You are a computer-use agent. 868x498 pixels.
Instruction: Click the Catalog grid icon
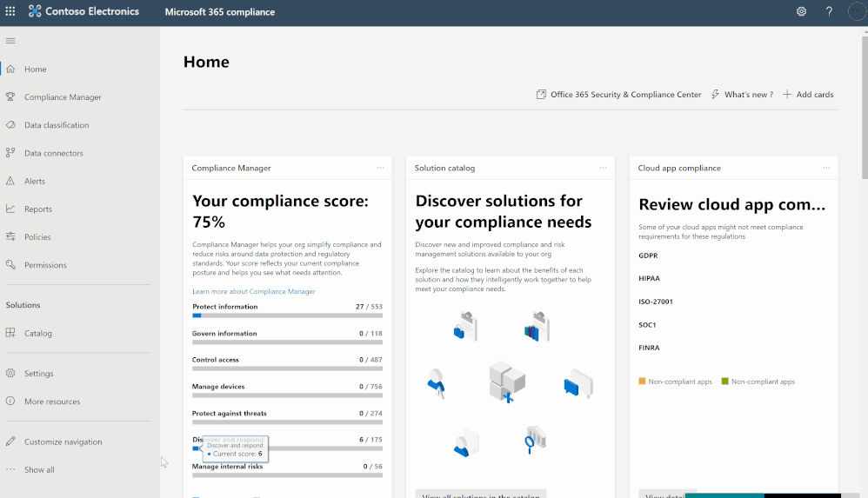(10, 333)
